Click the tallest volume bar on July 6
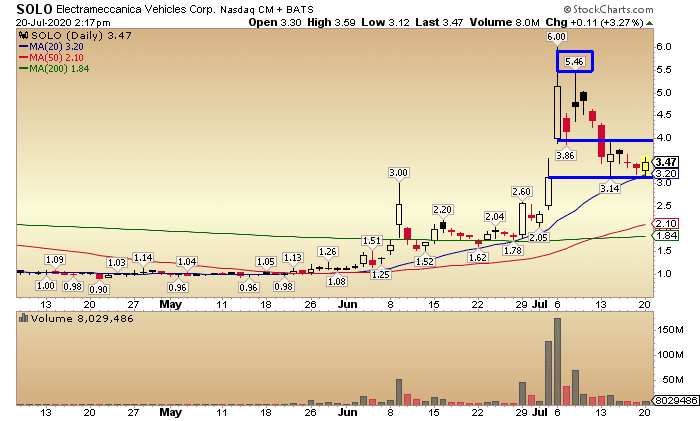 [557, 361]
